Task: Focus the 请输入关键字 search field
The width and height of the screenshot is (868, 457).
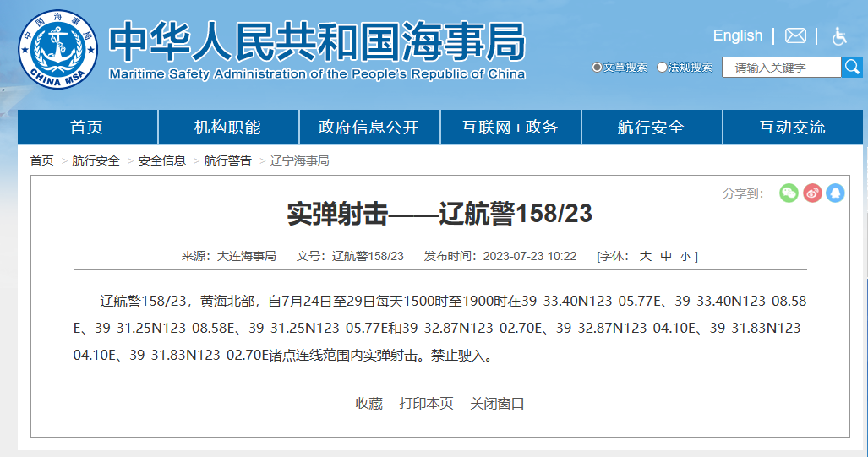Action: click(x=781, y=68)
